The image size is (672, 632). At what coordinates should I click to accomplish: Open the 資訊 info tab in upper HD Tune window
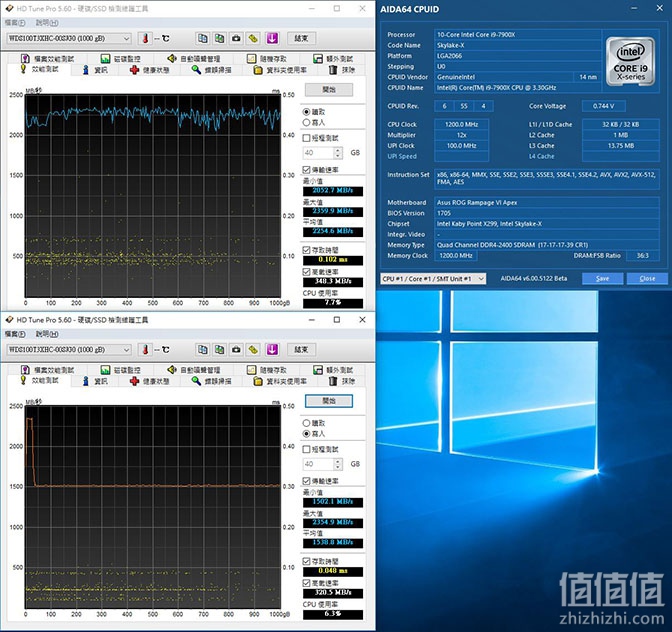95,70
